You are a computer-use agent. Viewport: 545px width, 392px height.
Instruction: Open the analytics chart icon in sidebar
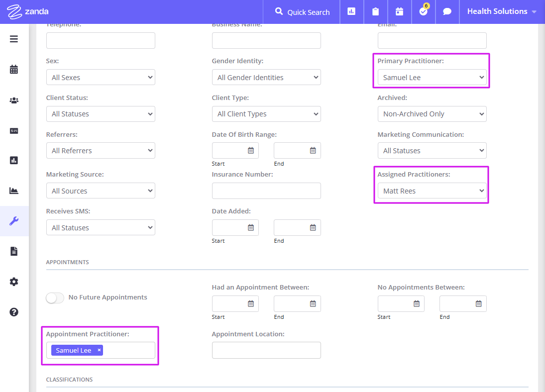coord(14,191)
